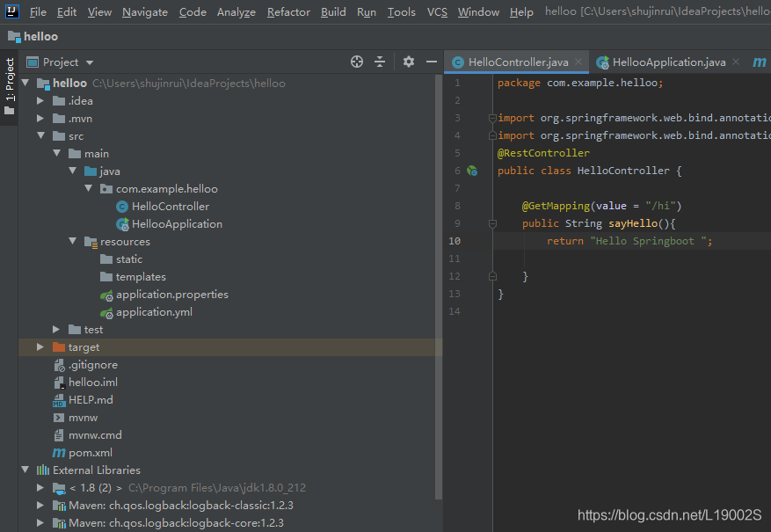This screenshot has height=532, width=771.
Task: Open the Navigate menu
Action: point(145,11)
